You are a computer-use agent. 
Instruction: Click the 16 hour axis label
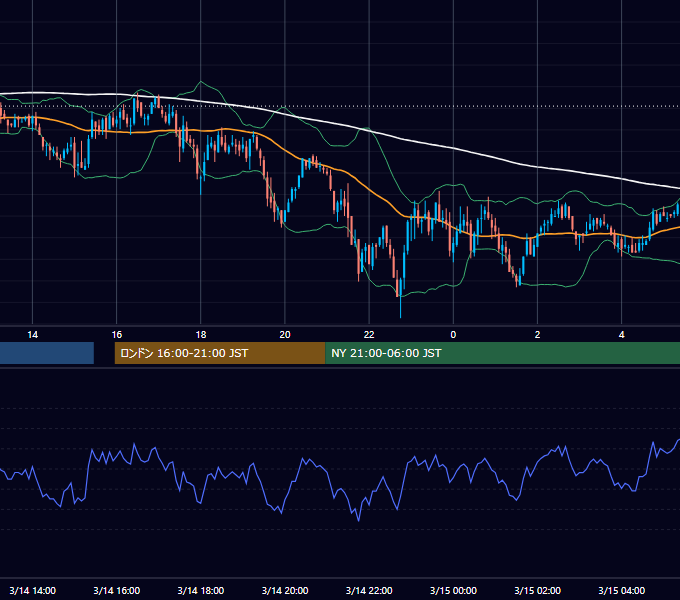117,335
